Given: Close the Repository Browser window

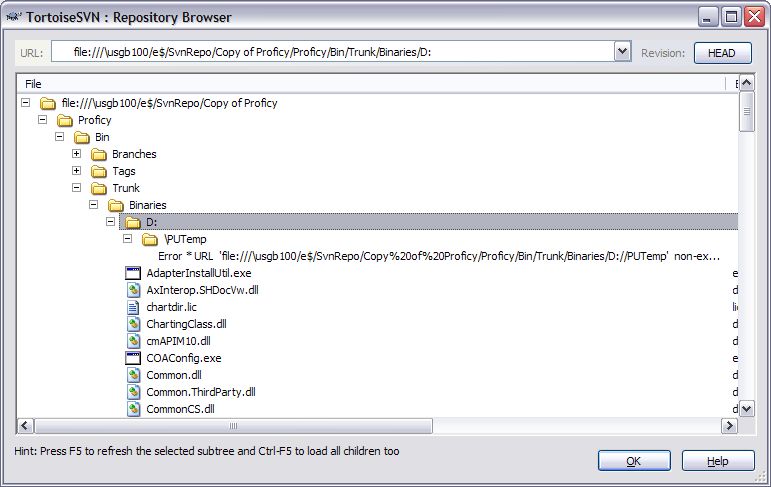Looking at the screenshot, I should pos(754,17).
